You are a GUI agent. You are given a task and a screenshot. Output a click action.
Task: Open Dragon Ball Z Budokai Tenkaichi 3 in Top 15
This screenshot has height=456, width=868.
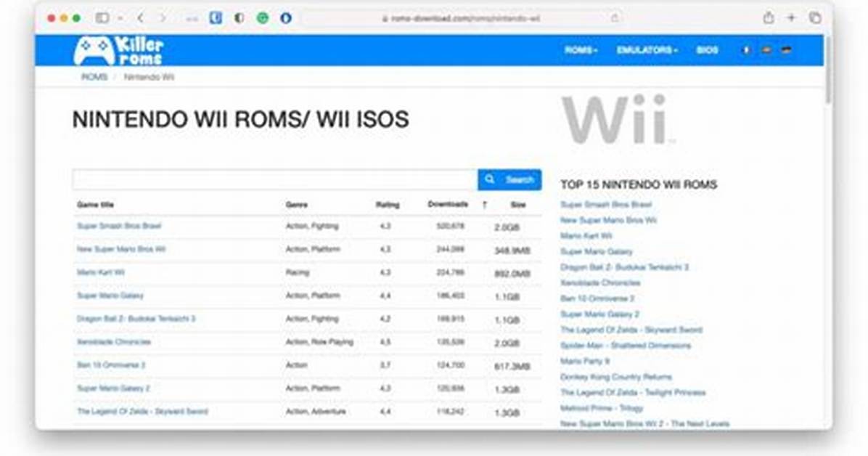[624, 267]
